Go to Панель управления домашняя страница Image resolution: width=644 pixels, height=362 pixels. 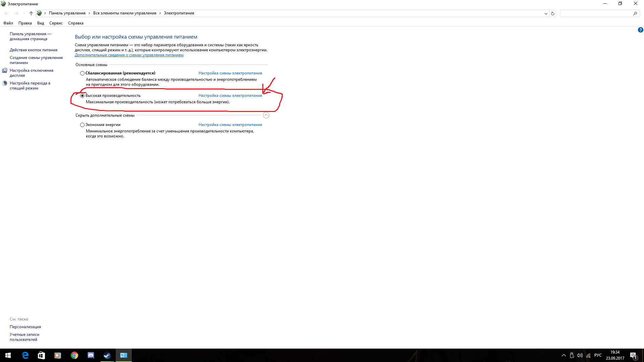click(x=30, y=36)
